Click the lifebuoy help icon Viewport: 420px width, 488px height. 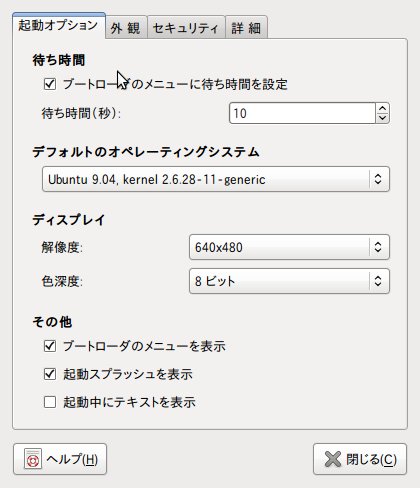(x=33, y=459)
